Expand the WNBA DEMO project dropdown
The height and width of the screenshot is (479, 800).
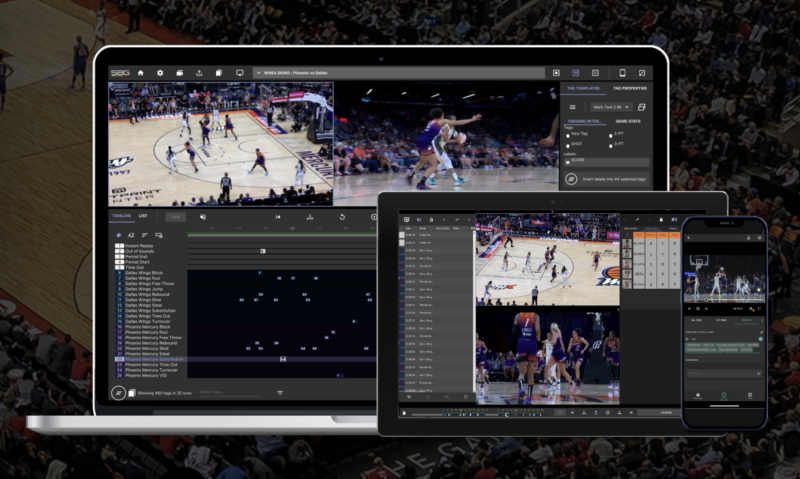point(259,73)
